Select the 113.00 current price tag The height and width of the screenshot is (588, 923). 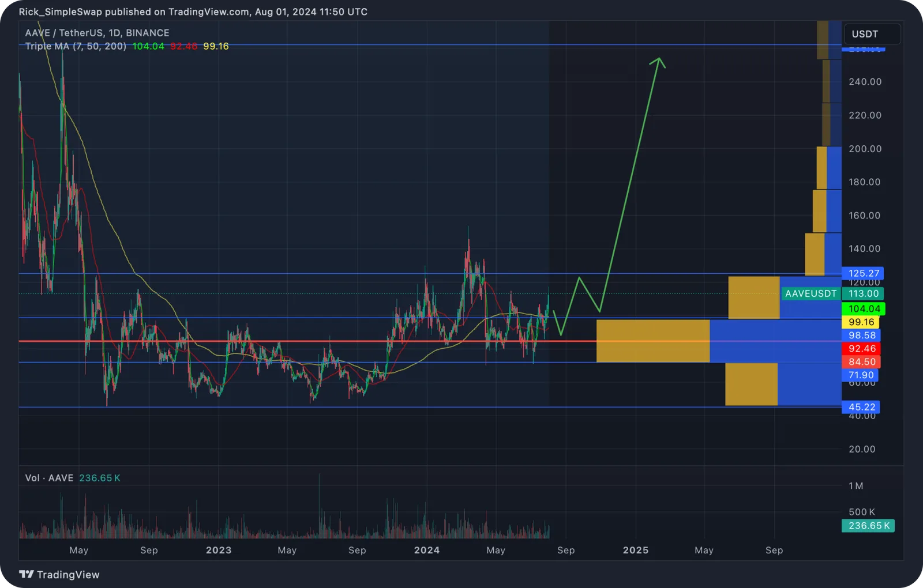tap(863, 293)
